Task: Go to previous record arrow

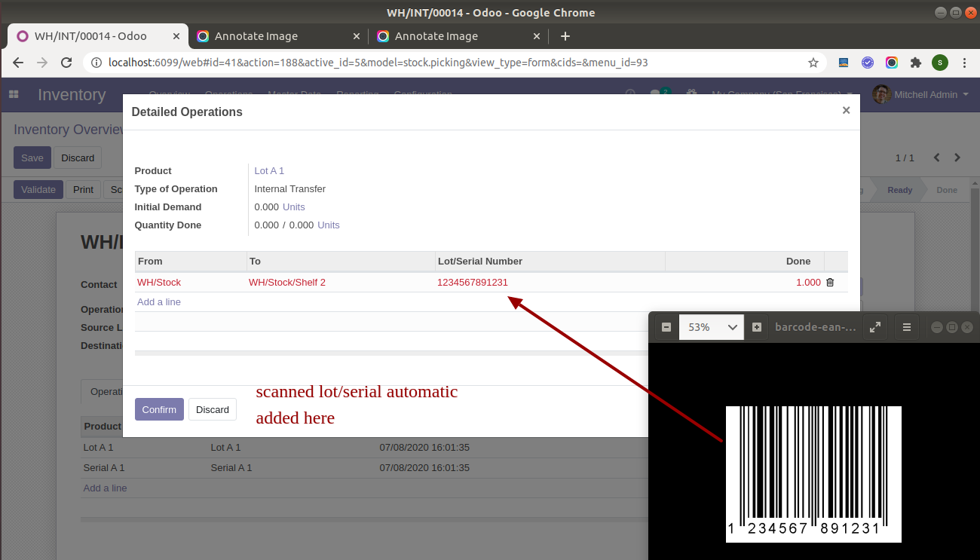Action: point(937,158)
